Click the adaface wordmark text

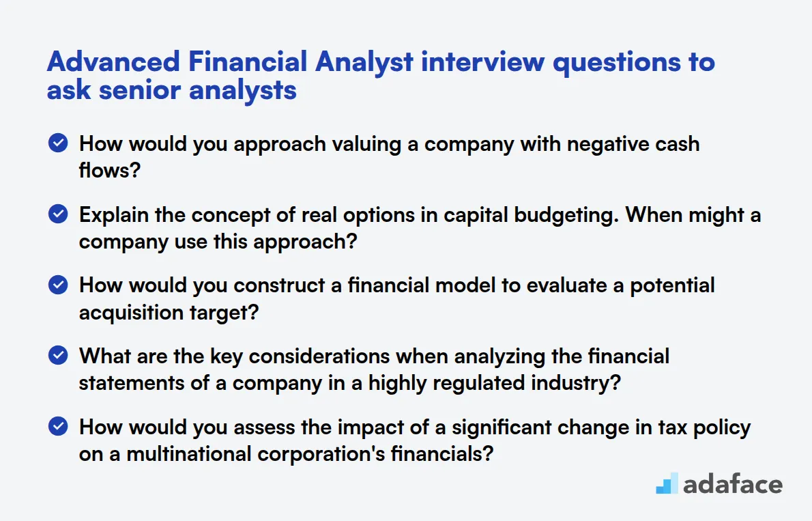point(733,485)
